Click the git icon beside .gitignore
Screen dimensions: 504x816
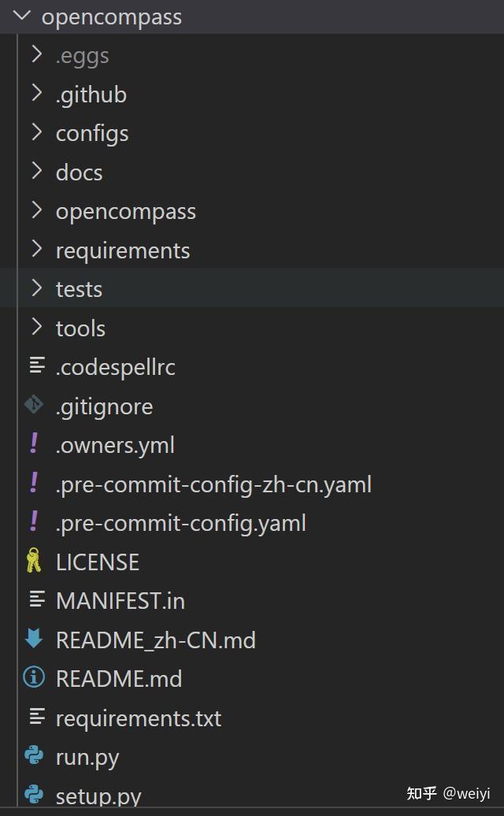34,406
